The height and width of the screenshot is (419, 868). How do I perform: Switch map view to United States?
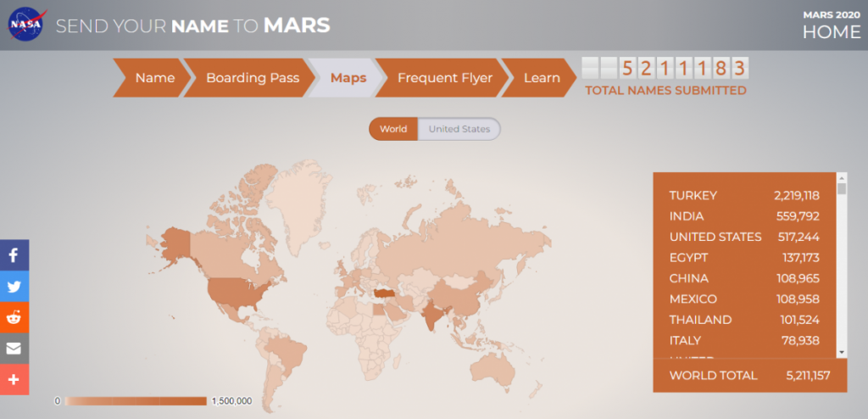coord(459,129)
